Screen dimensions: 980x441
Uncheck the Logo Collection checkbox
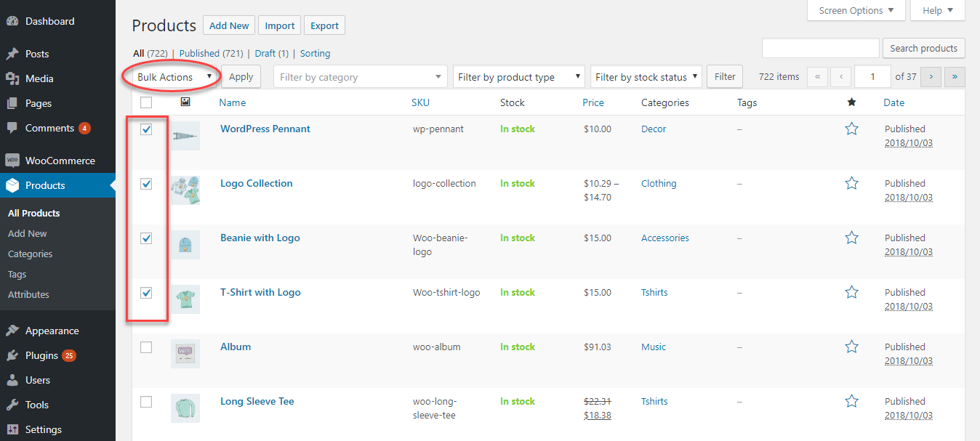click(x=146, y=184)
